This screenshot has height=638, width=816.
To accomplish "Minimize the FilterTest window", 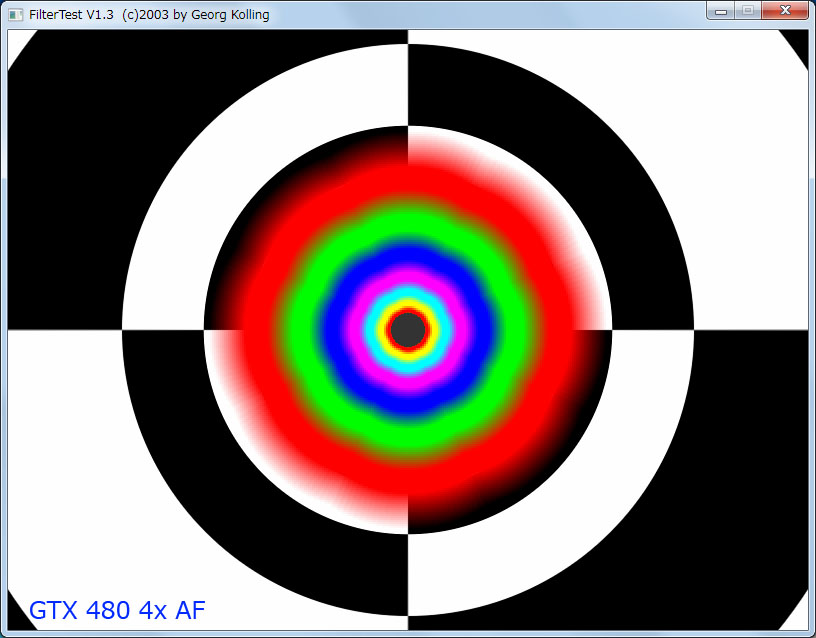I will 721,11.
